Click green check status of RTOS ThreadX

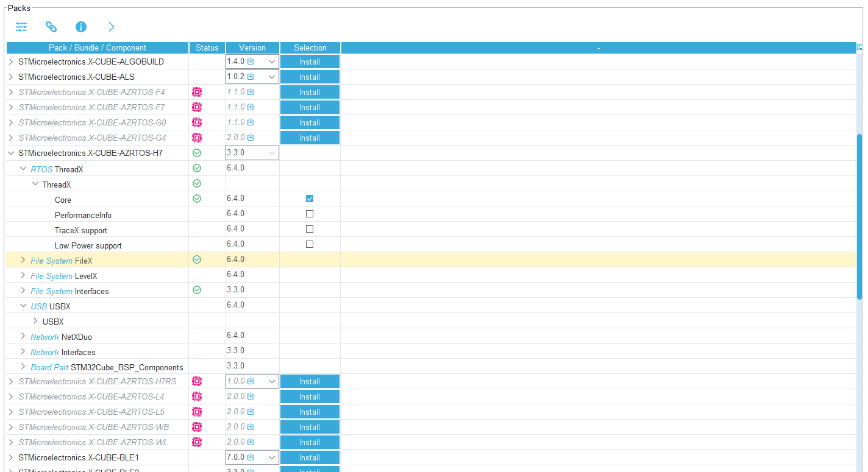click(x=196, y=168)
